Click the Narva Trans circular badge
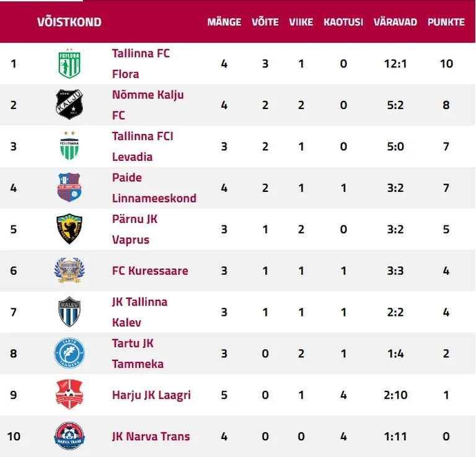 click(69, 436)
